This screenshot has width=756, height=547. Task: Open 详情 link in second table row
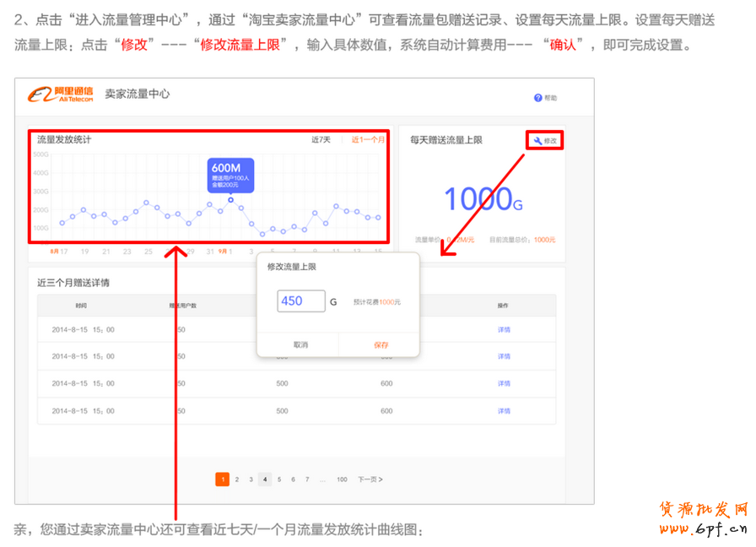point(504,357)
